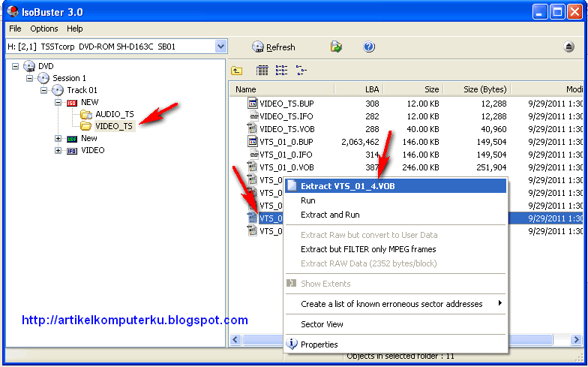Open the green arrow extract folder icon
The height and width of the screenshot is (367, 588).
pos(336,47)
